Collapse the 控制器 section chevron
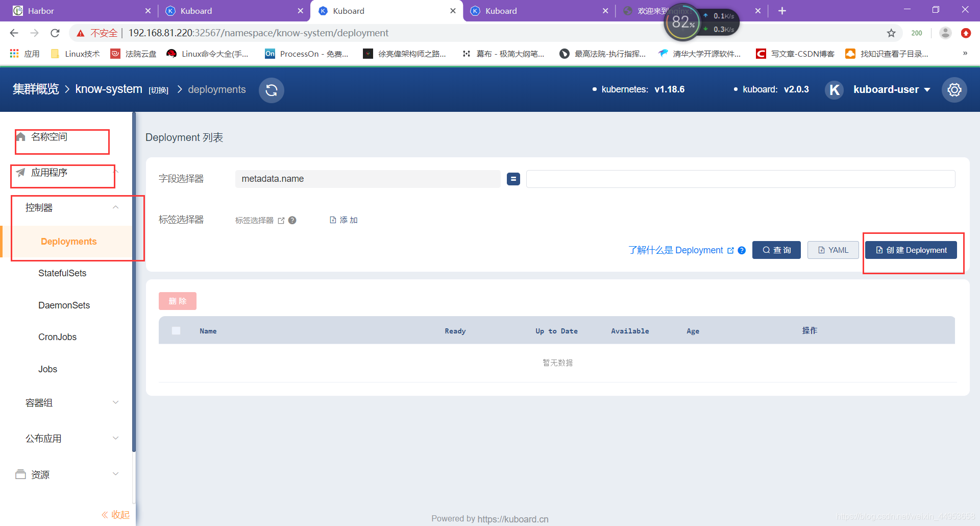 (116, 207)
